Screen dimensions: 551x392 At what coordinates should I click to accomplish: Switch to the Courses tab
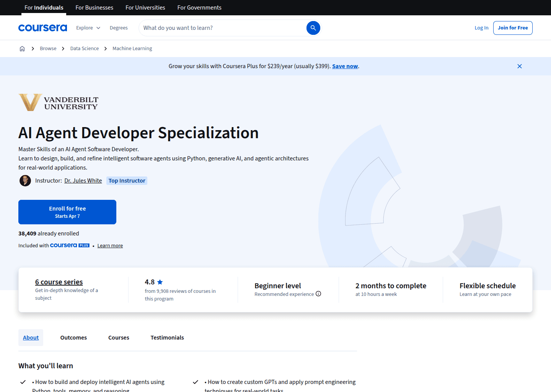click(x=119, y=337)
